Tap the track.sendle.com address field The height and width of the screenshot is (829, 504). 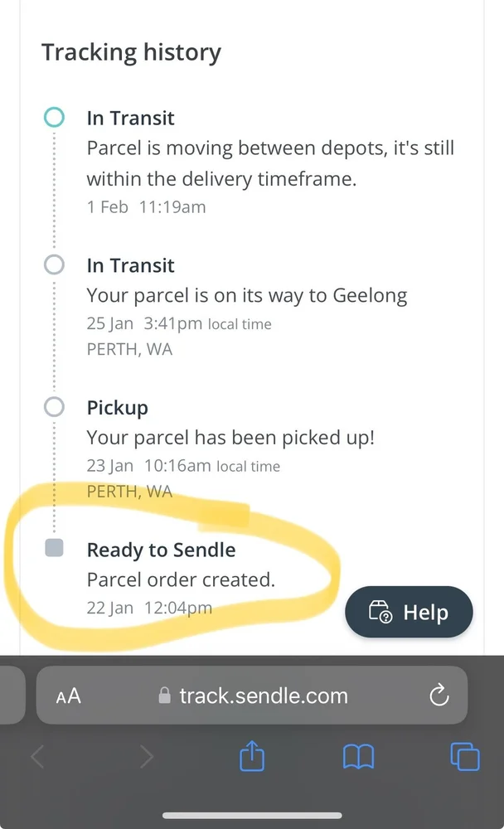(x=252, y=696)
